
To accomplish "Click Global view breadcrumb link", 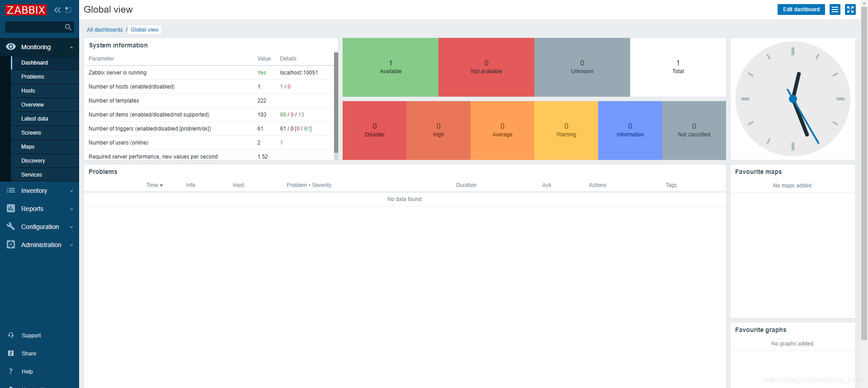I will [145, 30].
